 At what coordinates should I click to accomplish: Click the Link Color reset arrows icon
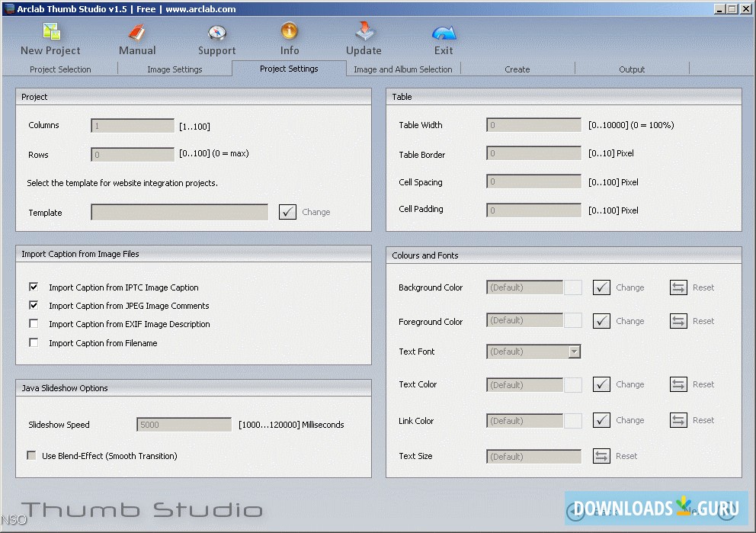click(678, 420)
